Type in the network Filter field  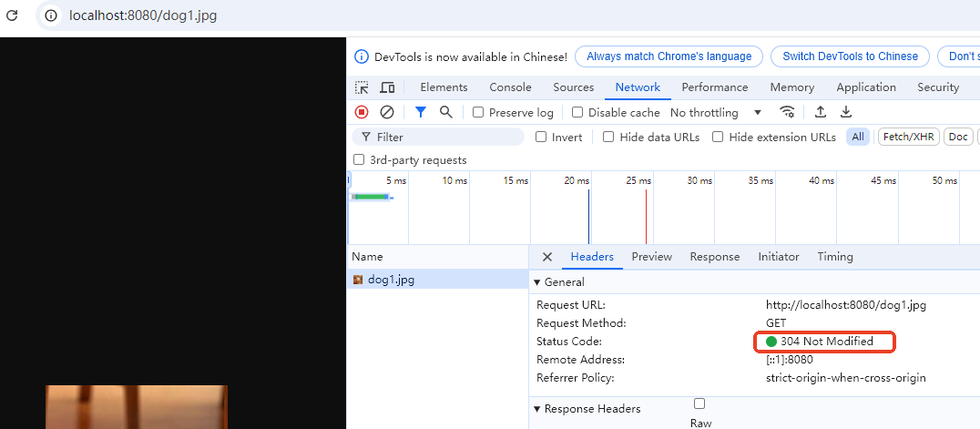point(446,137)
